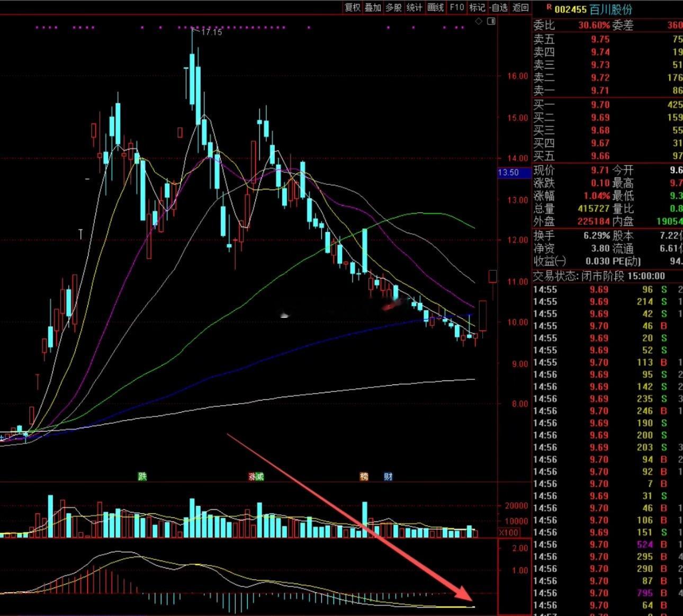
Task: Click the 买三 price 9.68
Action: tap(600, 130)
